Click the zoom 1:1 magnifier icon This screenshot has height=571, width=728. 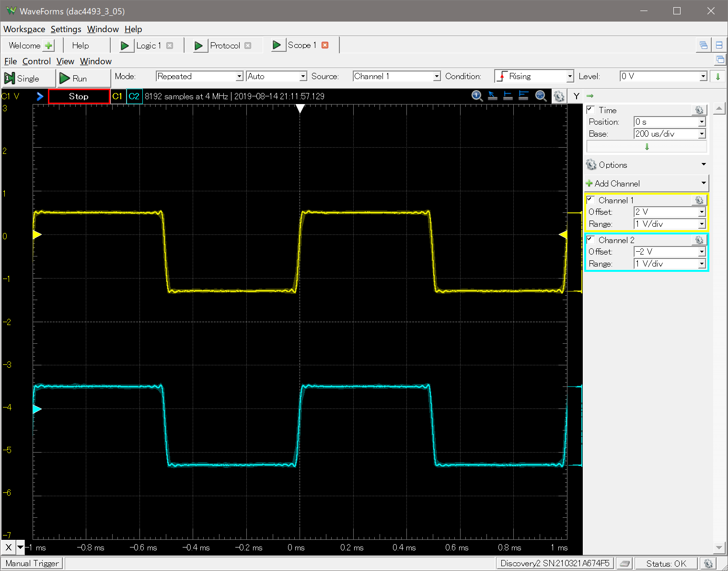477,96
